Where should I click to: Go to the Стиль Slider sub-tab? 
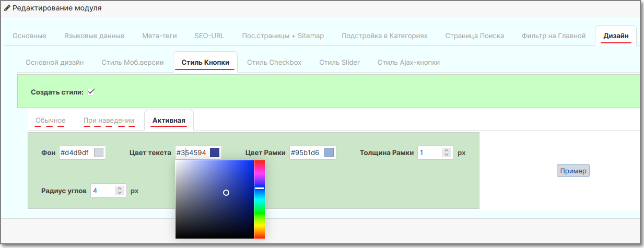pos(339,62)
